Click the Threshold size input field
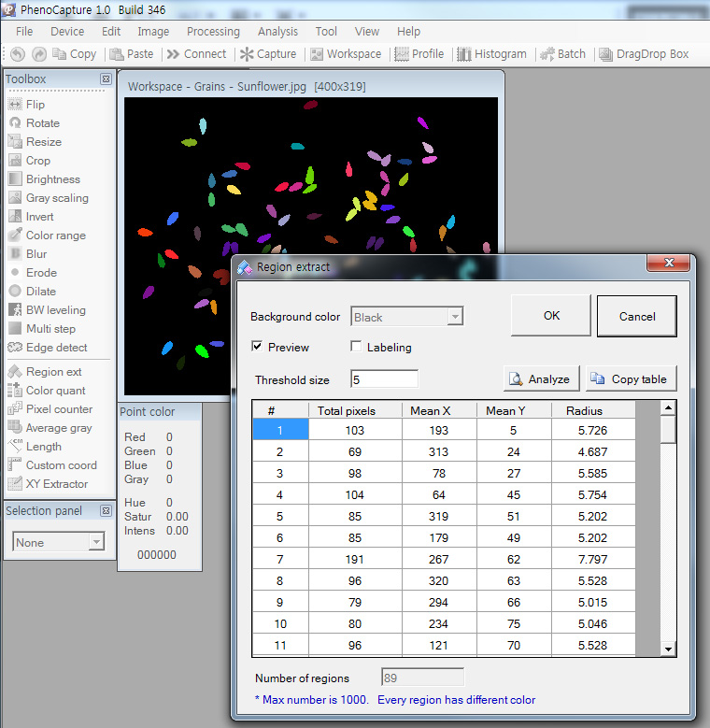Image resolution: width=710 pixels, height=728 pixels. pos(384,378)
